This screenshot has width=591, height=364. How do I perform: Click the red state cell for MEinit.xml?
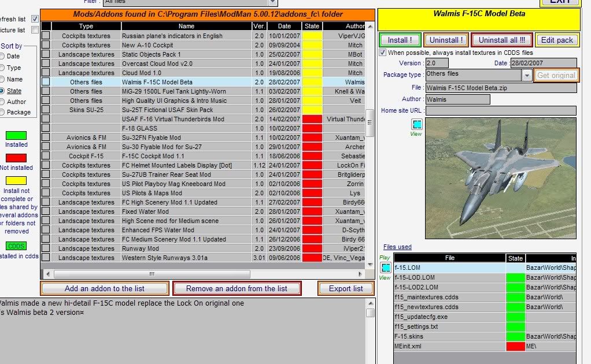pyautogui.click(x=515, y=346)
